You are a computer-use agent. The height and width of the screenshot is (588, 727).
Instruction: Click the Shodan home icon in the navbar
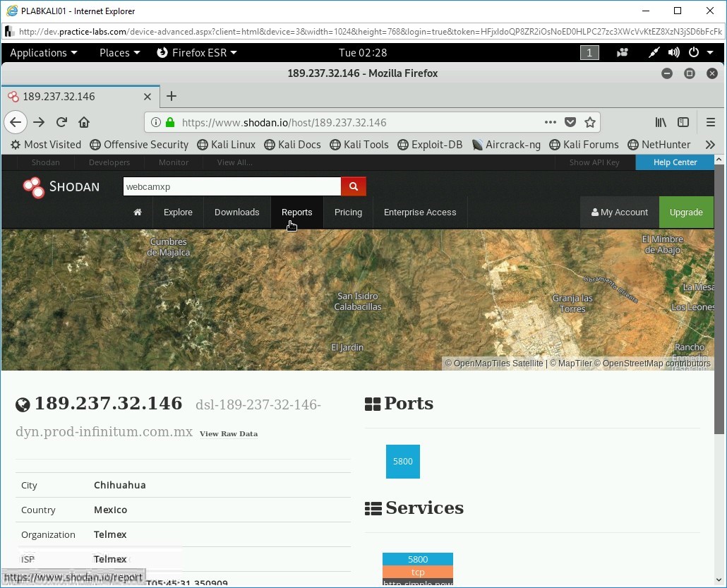(137, 212)
